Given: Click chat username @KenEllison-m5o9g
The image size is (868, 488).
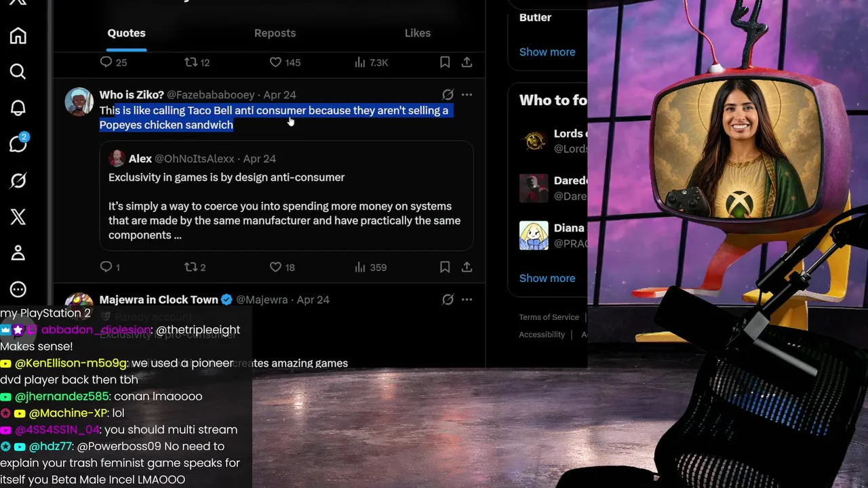Looking at the screenshot, I should 71,363.
